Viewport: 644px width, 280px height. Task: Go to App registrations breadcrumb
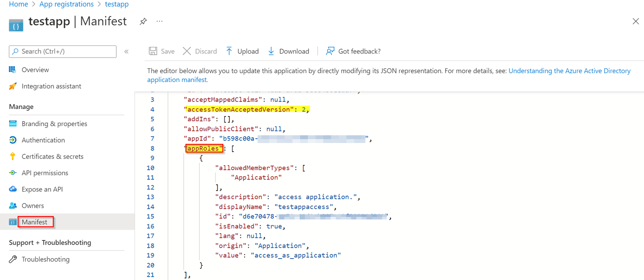coord(67,4)
